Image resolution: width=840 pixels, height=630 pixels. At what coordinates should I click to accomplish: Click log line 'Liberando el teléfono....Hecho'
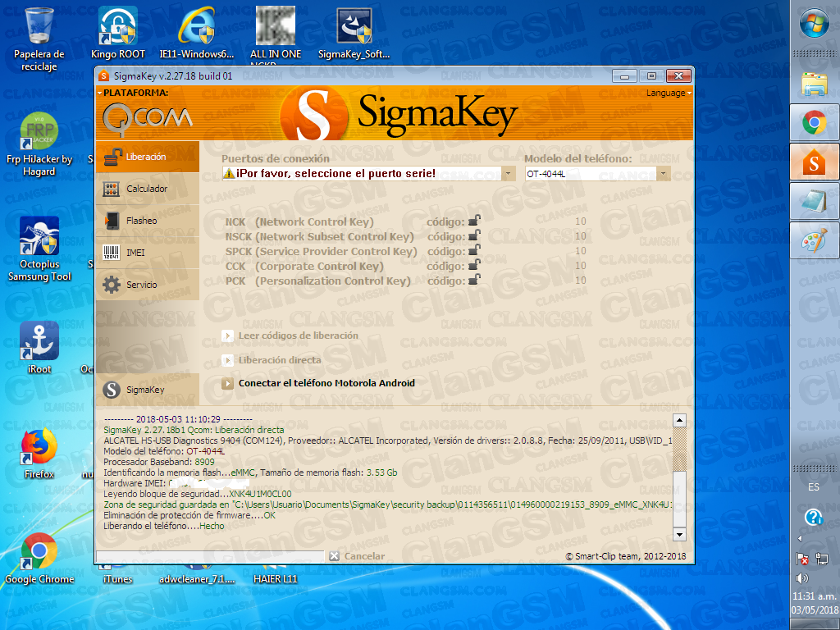164,526
